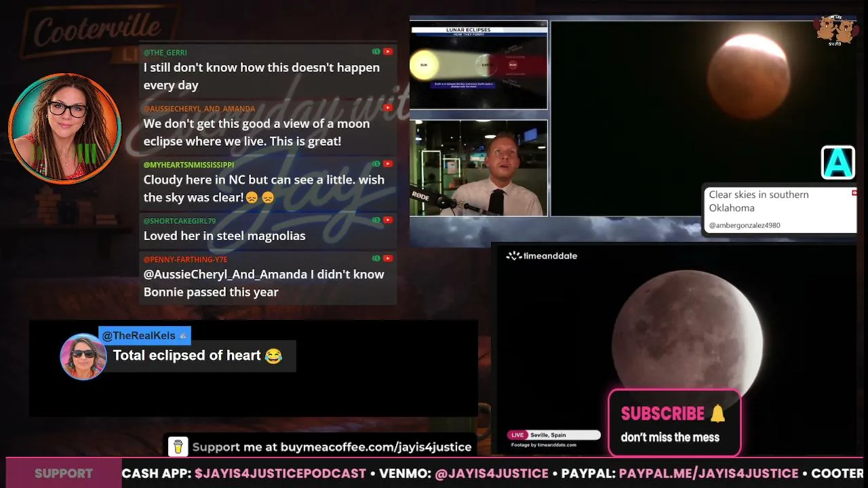Screen dimensions: 868x488
Task: Click the small red icon on the Oklahoma comment card
Action: [x=854, y=193]
